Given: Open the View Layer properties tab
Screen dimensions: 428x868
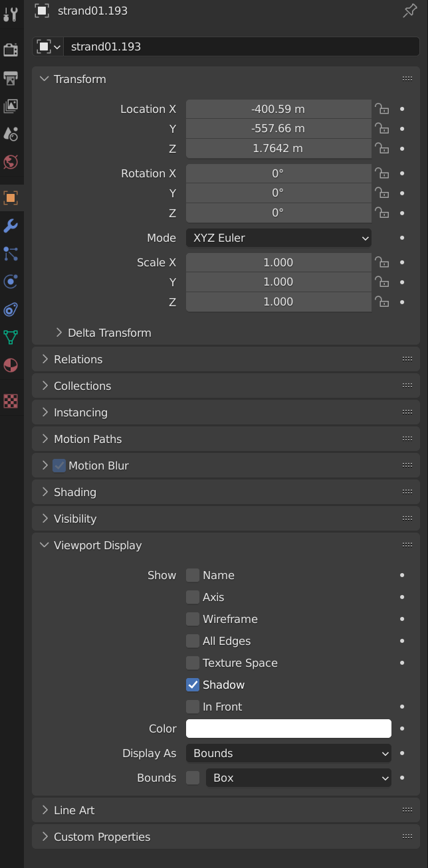Looking at the screenshot, I should [x=11, y=106].
